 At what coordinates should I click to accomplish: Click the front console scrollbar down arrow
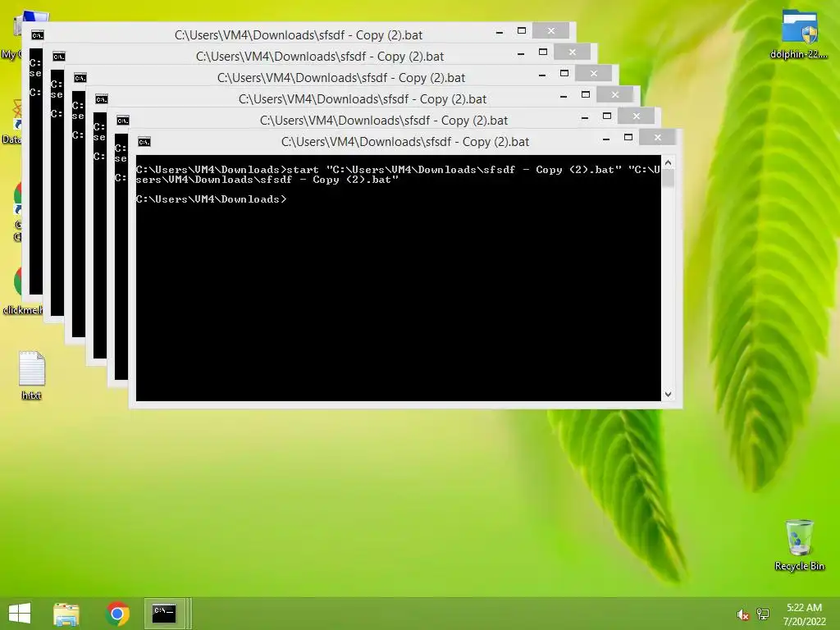click(x=668, y=395)
